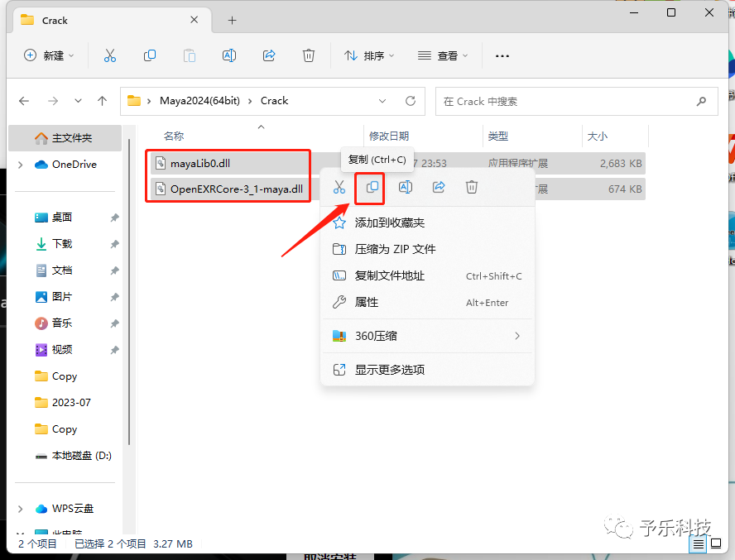The width and height of the screenshot is (735, 560).
Task: Click the toolbar Delete trash icon
Action: pos(309,55)
